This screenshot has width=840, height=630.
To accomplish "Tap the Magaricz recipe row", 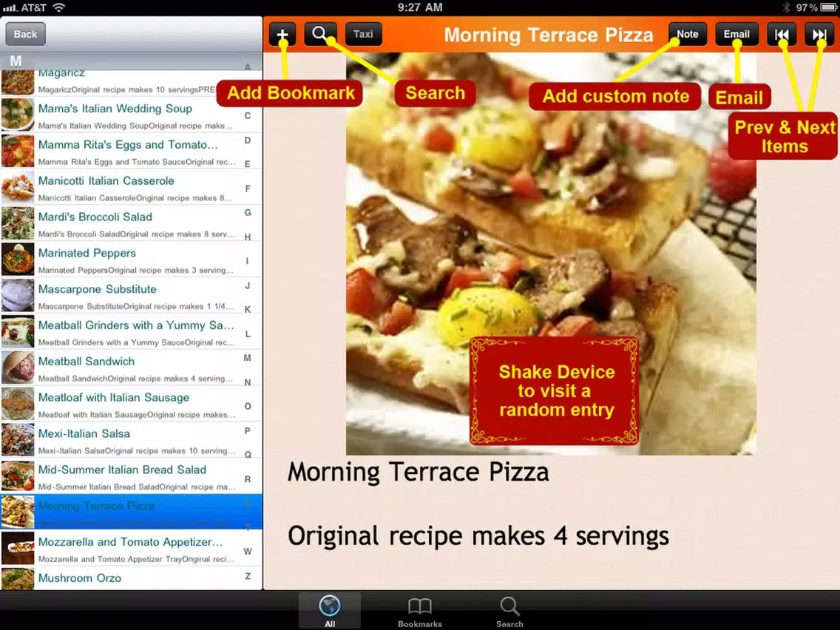I will 132,84.
